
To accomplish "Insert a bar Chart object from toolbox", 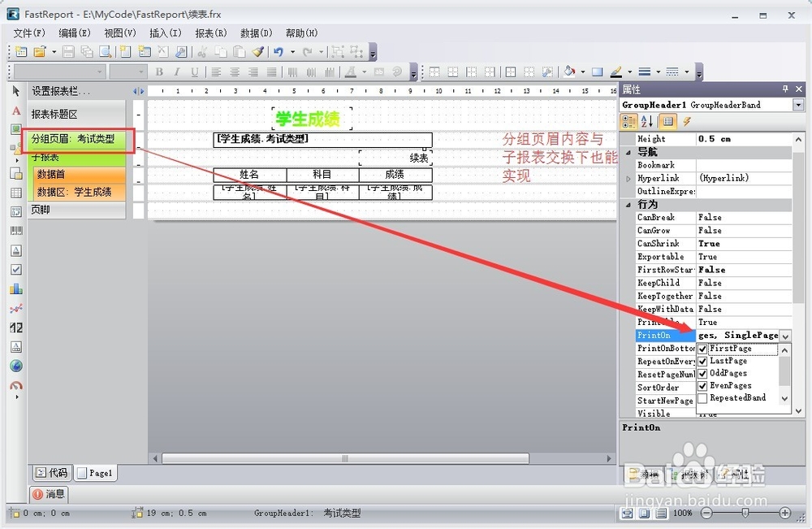I will (x=16, y=288).
